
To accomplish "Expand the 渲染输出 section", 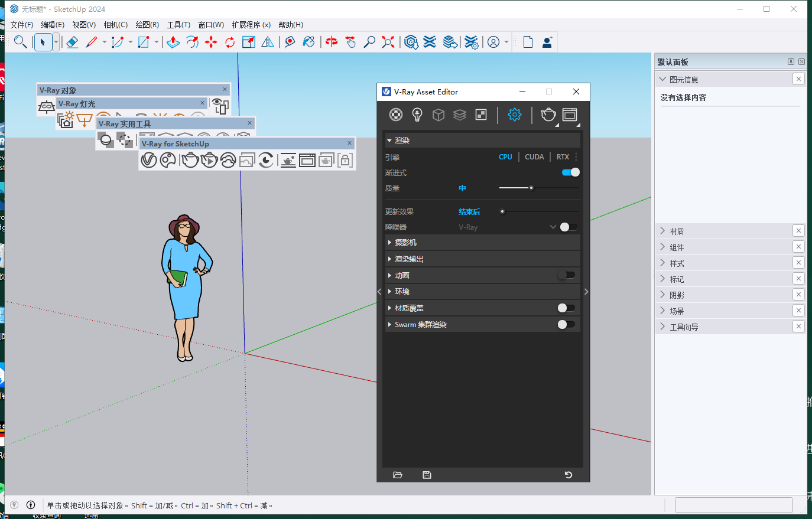I will (x=482, y=259).
